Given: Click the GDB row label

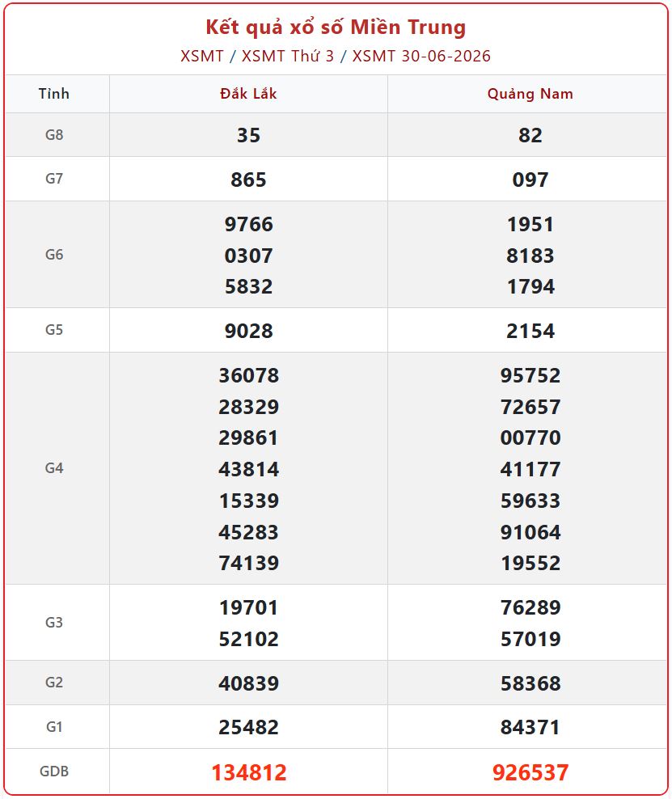Looking at the screenshot, I should 54,771.
